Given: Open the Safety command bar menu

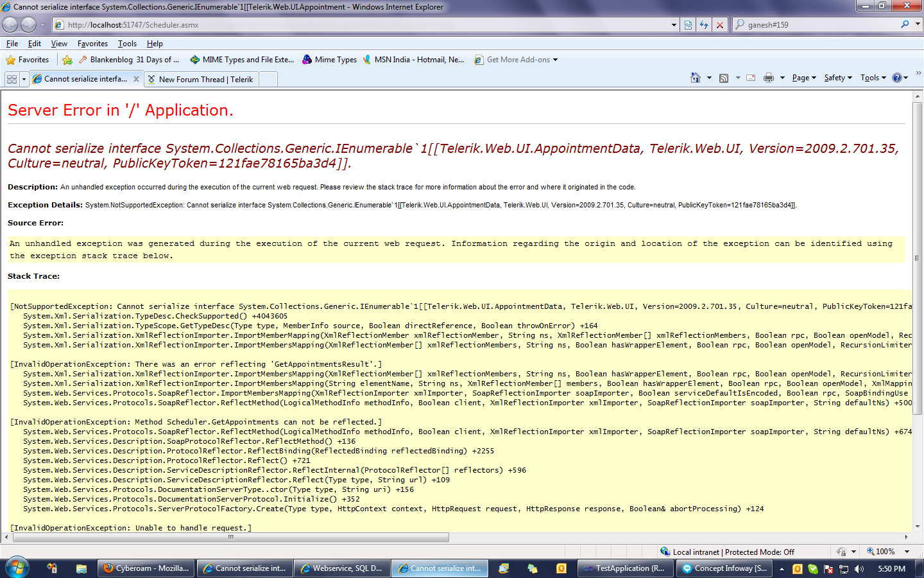Looking at the screenshot, I should click(x=838, y=78).
